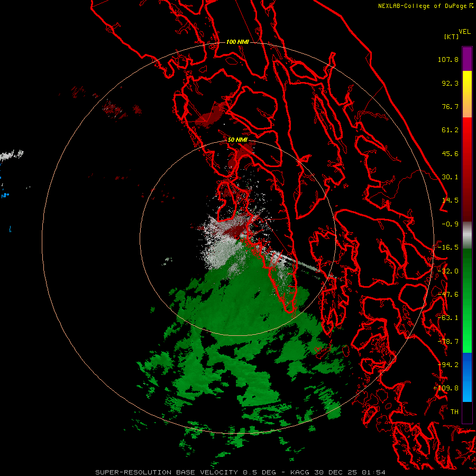Screen dimensions: 476x476
Task: Click the -94.2 legend value
Action: (x=448, y=365)
